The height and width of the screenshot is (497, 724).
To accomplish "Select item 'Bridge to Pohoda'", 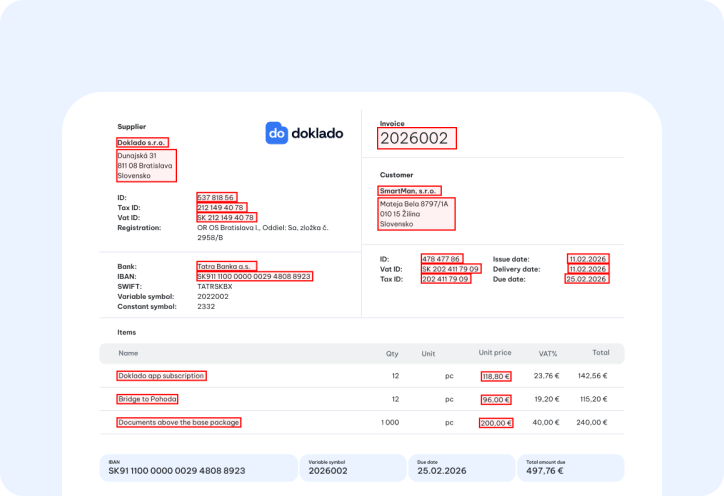I will pyautogui.click(x=147, y=399).
